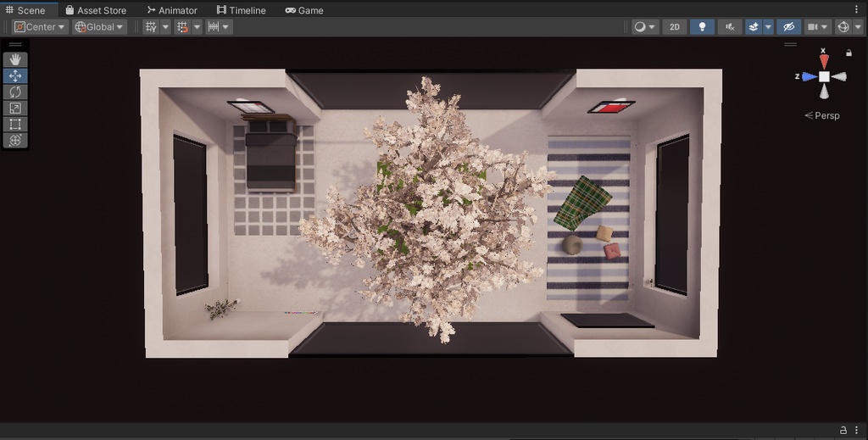Viewport: 868px width, 440px height.
Task: Click the gray bottom cone on orientation gizmo
Action: (824, 92)
